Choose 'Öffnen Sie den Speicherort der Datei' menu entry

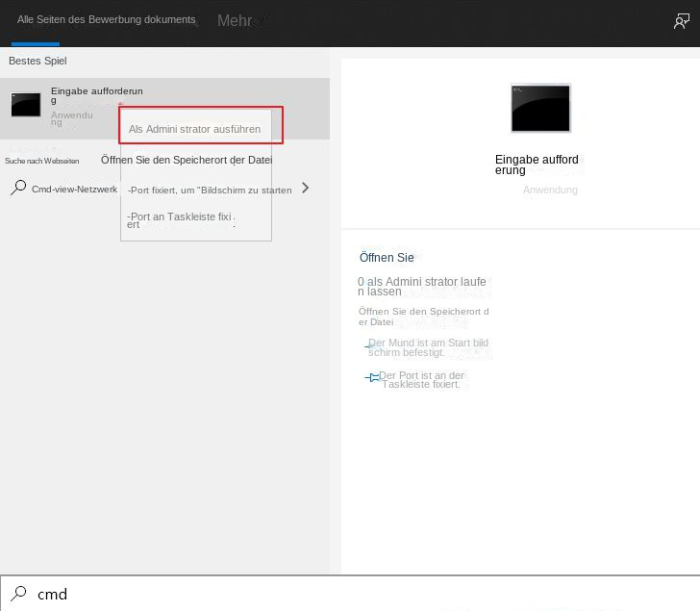click(x=187, y=160)
